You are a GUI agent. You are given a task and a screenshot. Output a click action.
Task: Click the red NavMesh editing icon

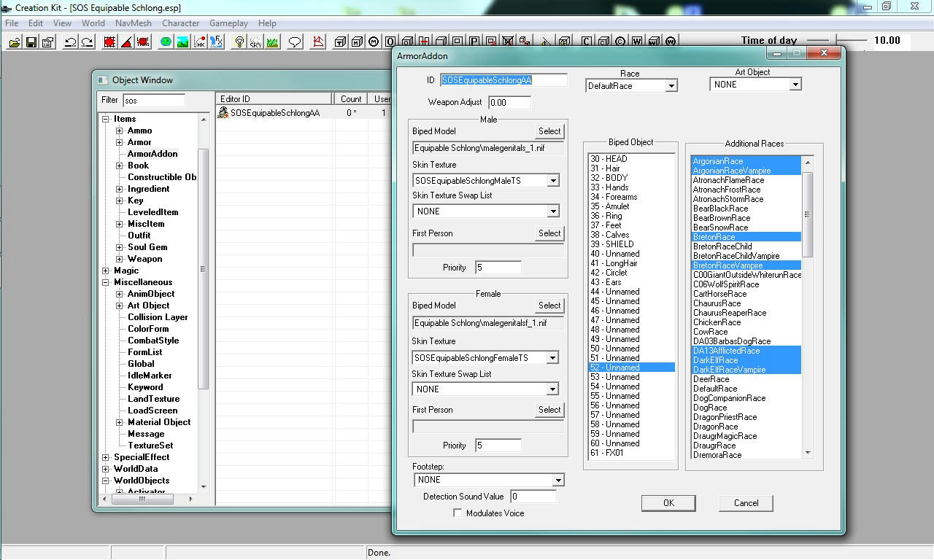pos(318,42)
